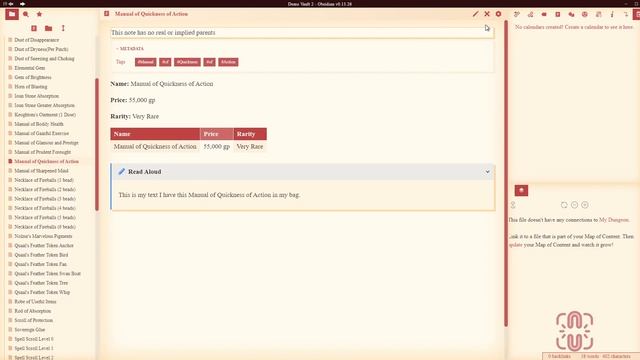Follow the My Dungeon link
640x360 pixels.
tap(613, 220)
